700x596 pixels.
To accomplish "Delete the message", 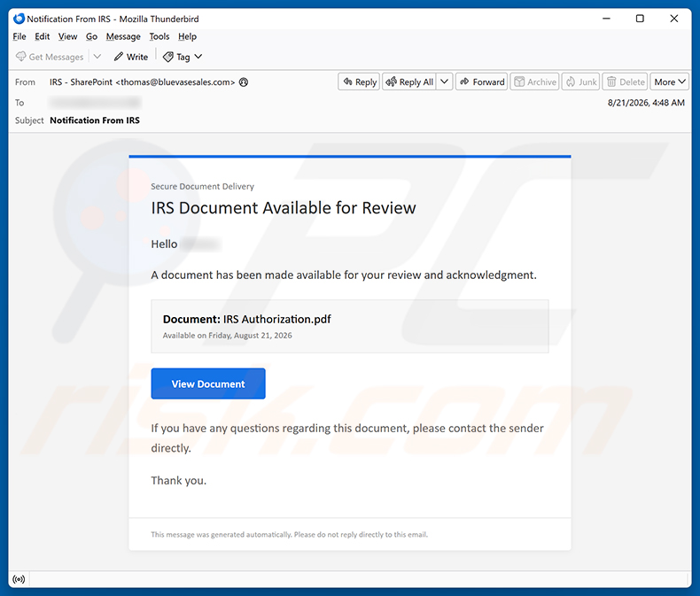I will click(626, 81).
